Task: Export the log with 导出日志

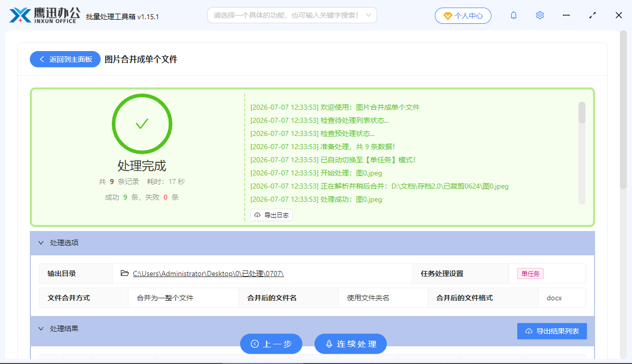Action: point(272,215)
